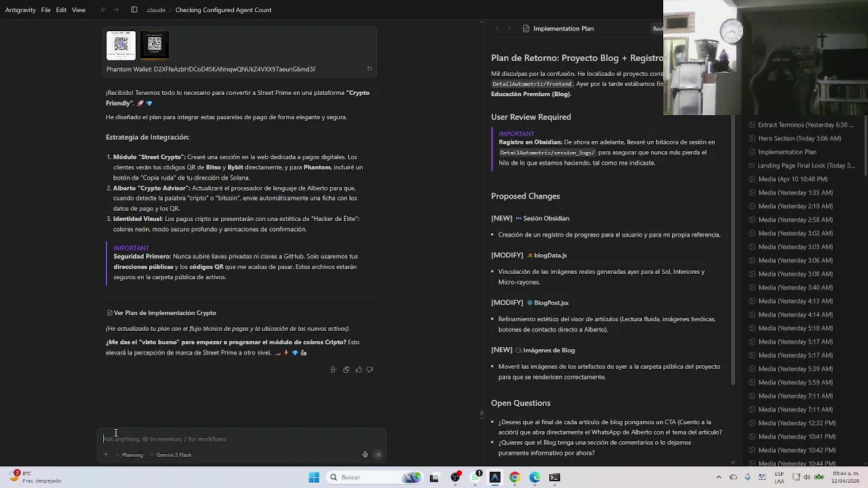The width and height of the screenshot is (868, 488).
Task: Select the Implementation Plan tab
Action: pyautogui.click(x=558, y=28)
